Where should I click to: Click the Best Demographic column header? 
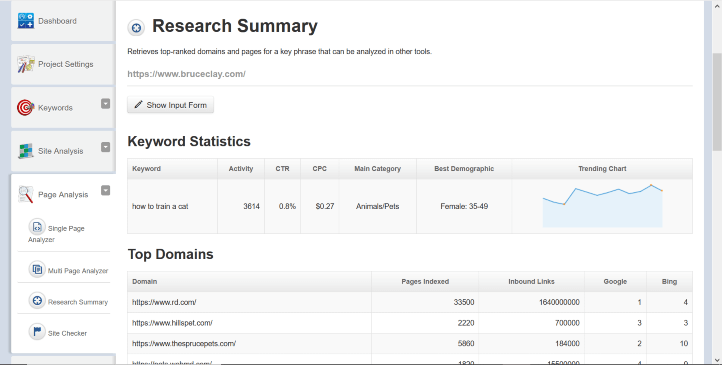(464, 169)
